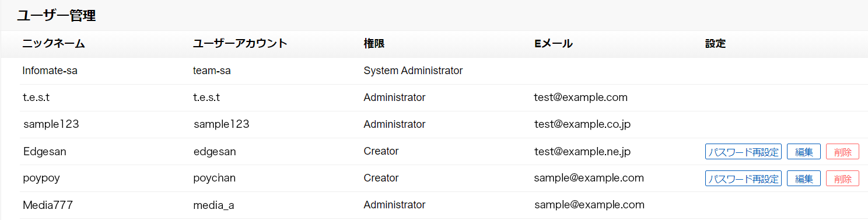868x220 pixels.
Task: Click the ユーザー管理 page heading
Action: pos(56,16)
